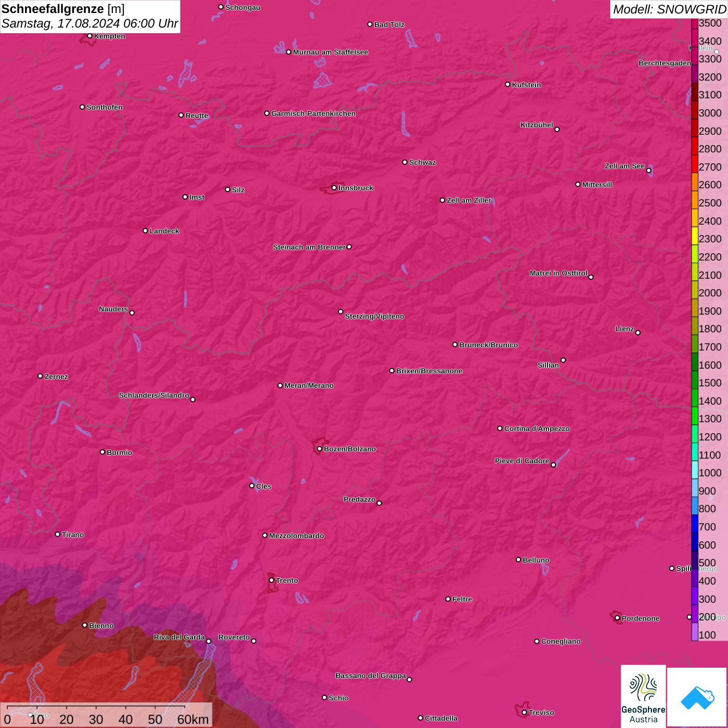Viewport: 728px width, 728px height.
Task: Click the Belluno marker dot
Action: point(518,560)
